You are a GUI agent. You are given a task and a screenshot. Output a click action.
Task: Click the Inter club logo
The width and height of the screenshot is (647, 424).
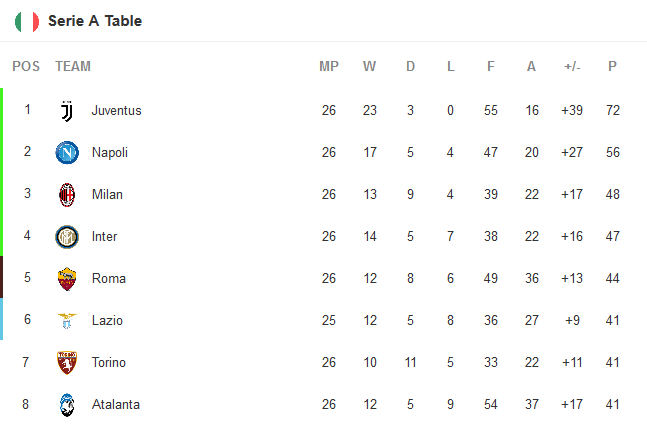[x=67, y=236]
